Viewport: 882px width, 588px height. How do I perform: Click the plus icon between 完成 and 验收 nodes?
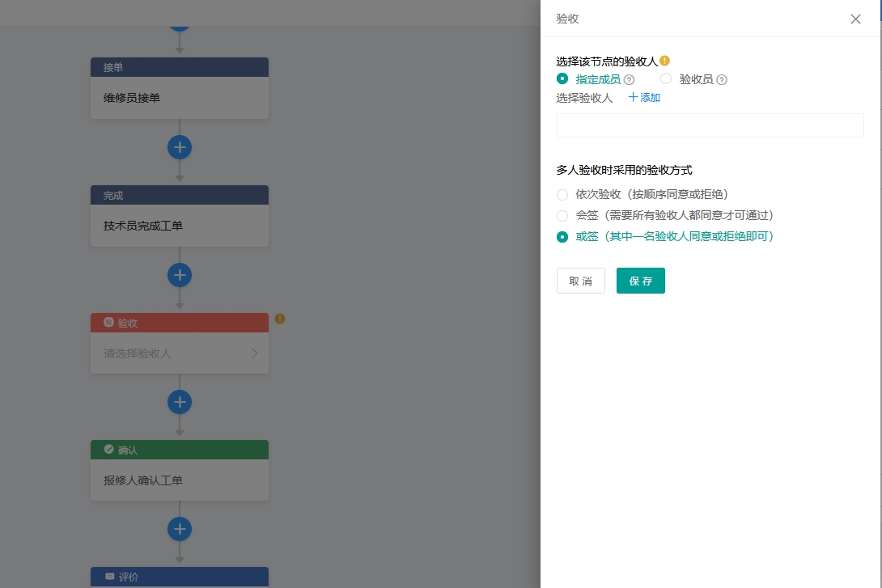pyautogui.click(x=180, y=275)
